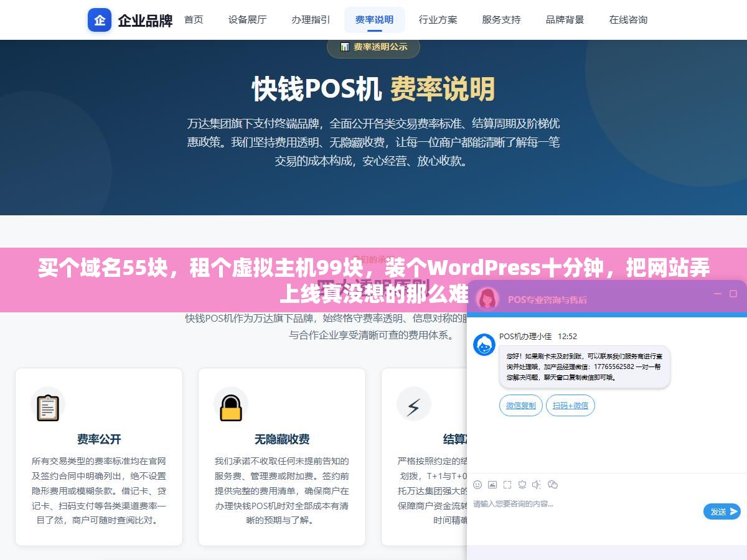Open 行业方案 in top navigation
747x560 pixels.
pos(438,20)
